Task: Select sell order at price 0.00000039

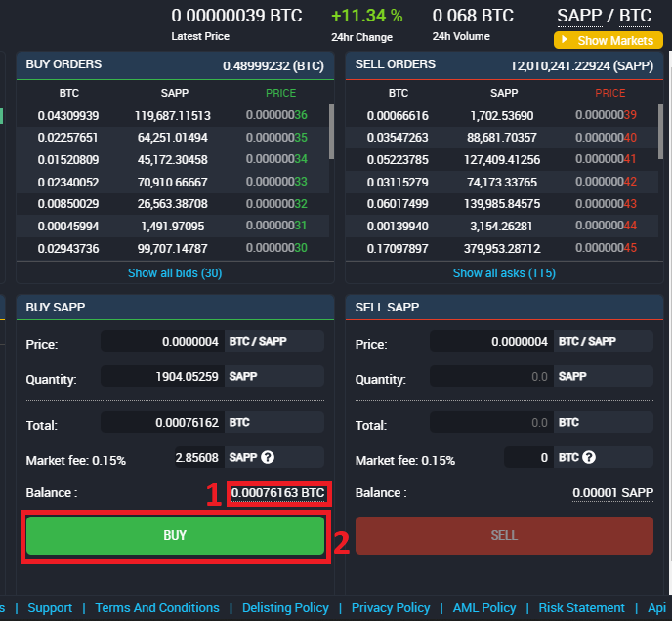Action: tap(504, 115)
